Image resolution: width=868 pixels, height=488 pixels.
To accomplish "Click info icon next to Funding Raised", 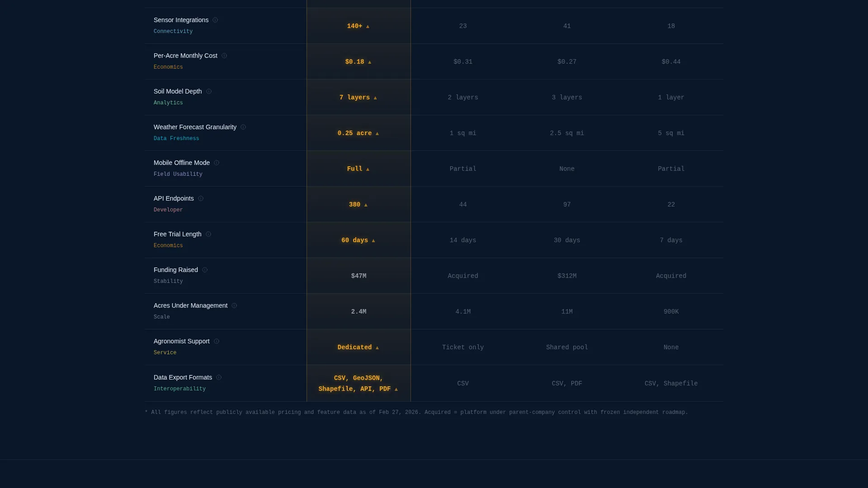I will pyautogui.click(x=205, y=270).
